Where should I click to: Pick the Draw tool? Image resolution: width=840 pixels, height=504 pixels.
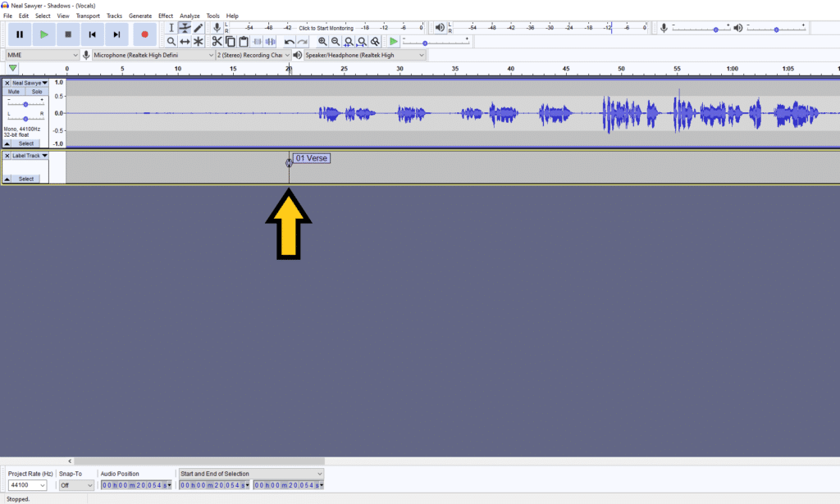pyautogui.click(x=198, y=27)
